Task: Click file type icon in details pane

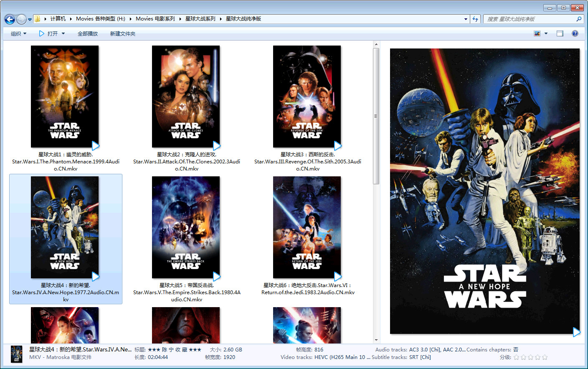Action: (x=17, y=354)
